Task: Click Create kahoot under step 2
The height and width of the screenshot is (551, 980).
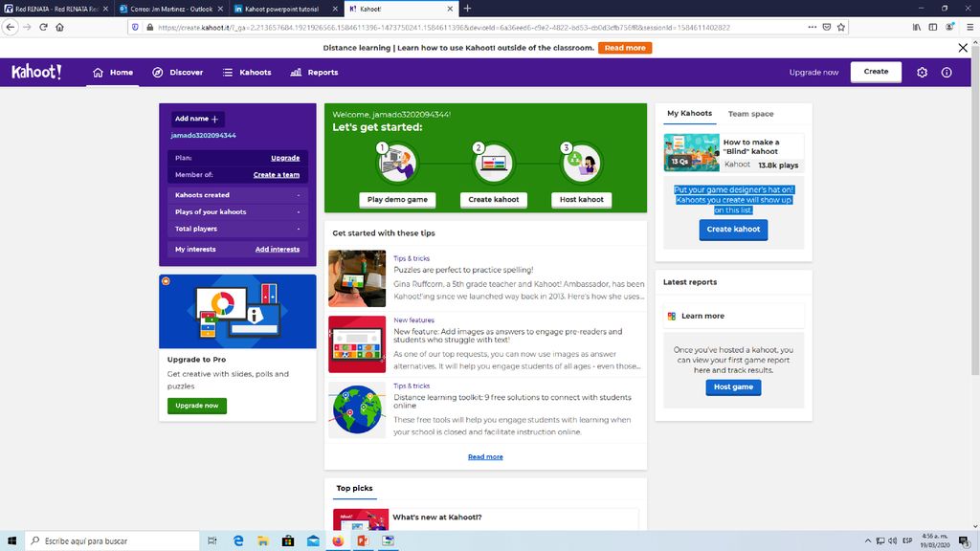Action: [494, 200]
